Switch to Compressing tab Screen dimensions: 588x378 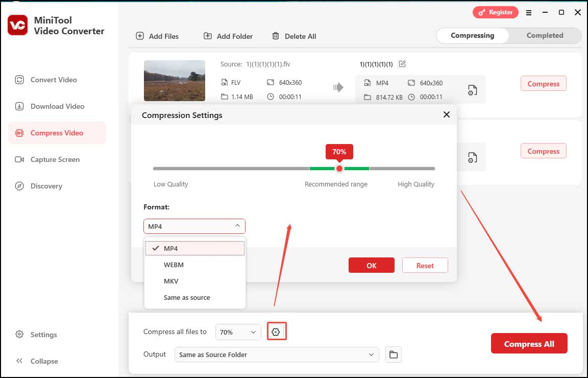point(473,35)
